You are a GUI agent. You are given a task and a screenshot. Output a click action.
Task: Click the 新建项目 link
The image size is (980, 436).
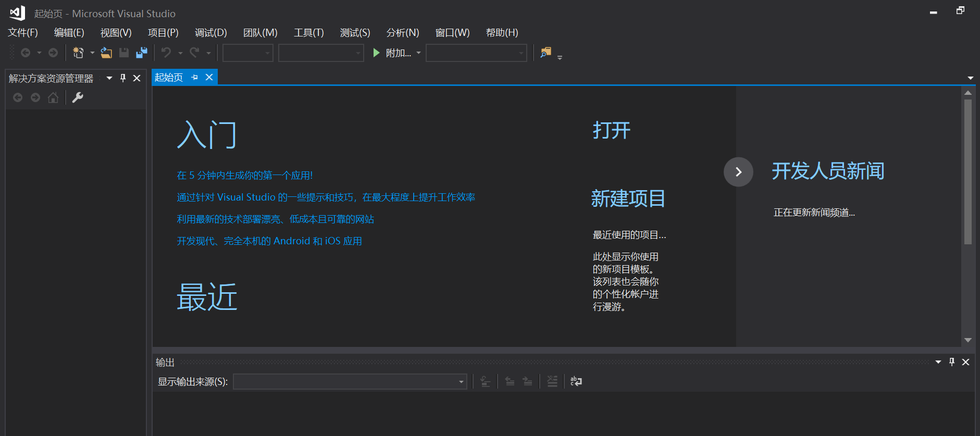[628, 198]
